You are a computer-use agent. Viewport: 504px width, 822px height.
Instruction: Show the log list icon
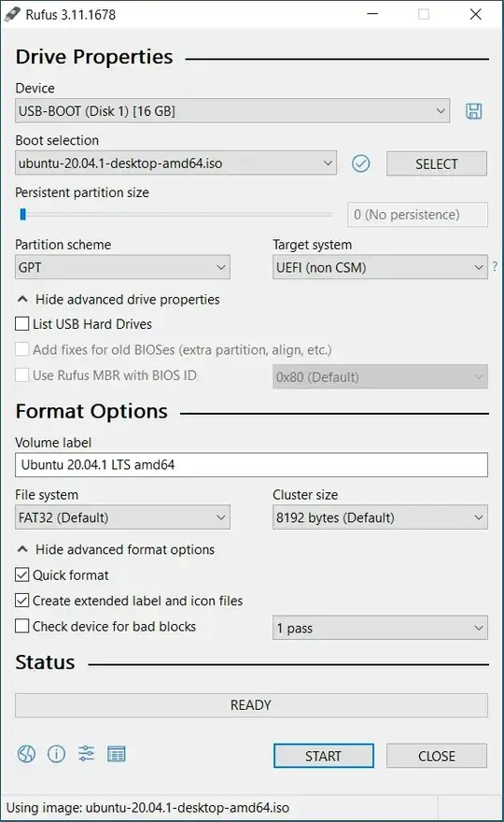(x=117, y=754)
